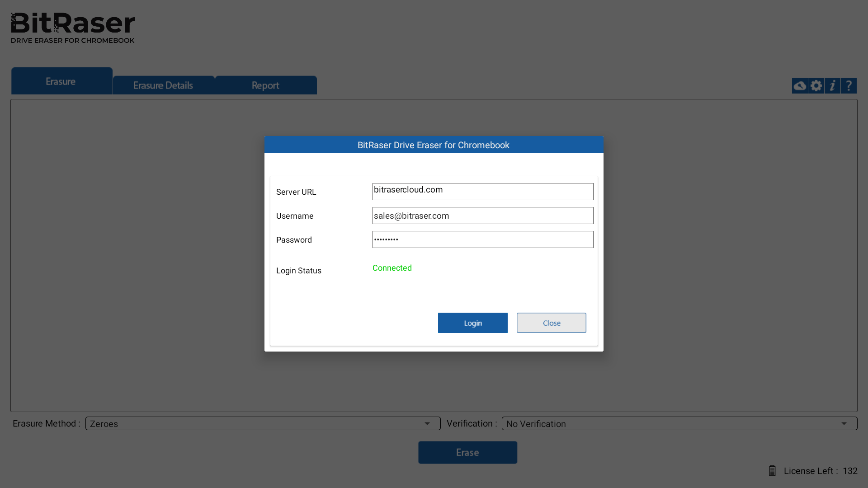Show the About information icon
Viewport: 868px width, 488px height.
click(832, 85)
